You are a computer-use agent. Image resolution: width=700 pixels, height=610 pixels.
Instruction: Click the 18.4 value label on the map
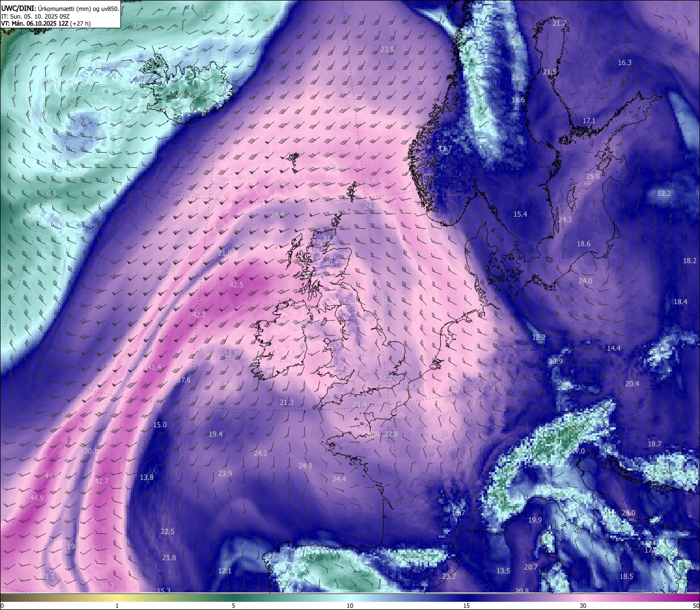pyautogui.click(x=680, y=301)
